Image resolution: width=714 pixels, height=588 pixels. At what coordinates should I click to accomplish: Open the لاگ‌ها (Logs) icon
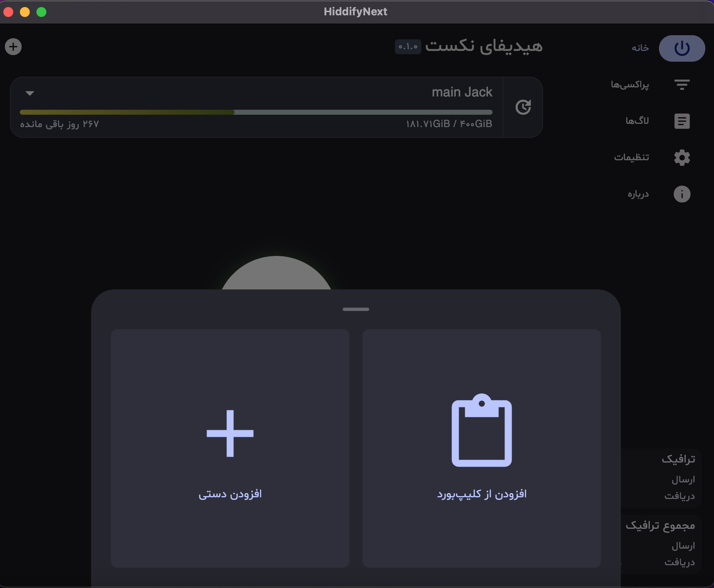point(681,120)
